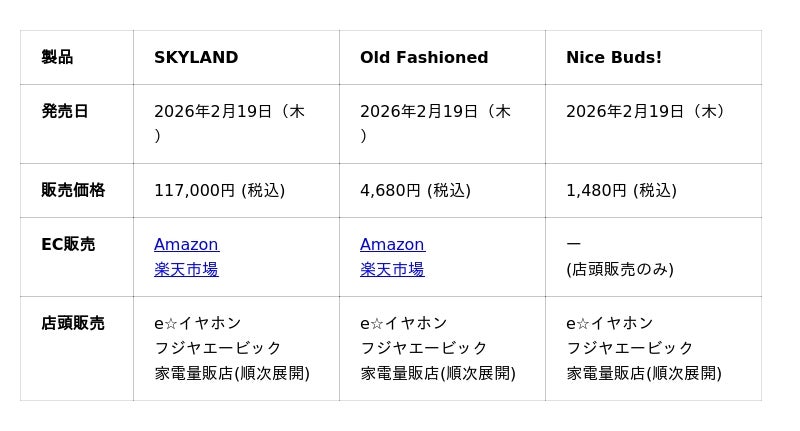
Task: Click フジヤエービック in the Old Fashioned column
Action: click(x=424, y=348)
